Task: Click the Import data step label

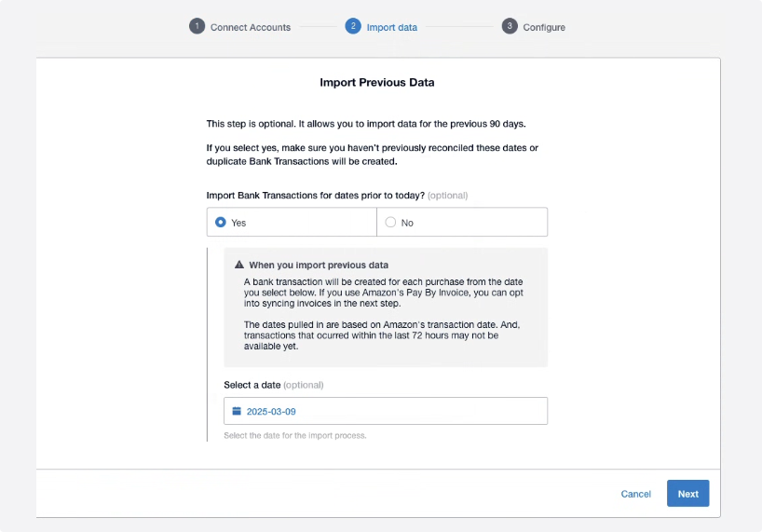Action: tap(391, 27)
